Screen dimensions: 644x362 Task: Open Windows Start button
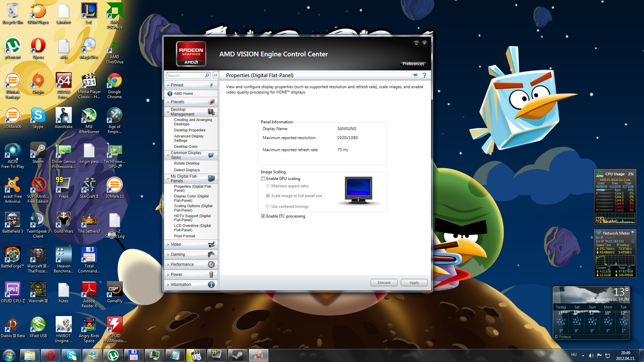pos(9,355)
